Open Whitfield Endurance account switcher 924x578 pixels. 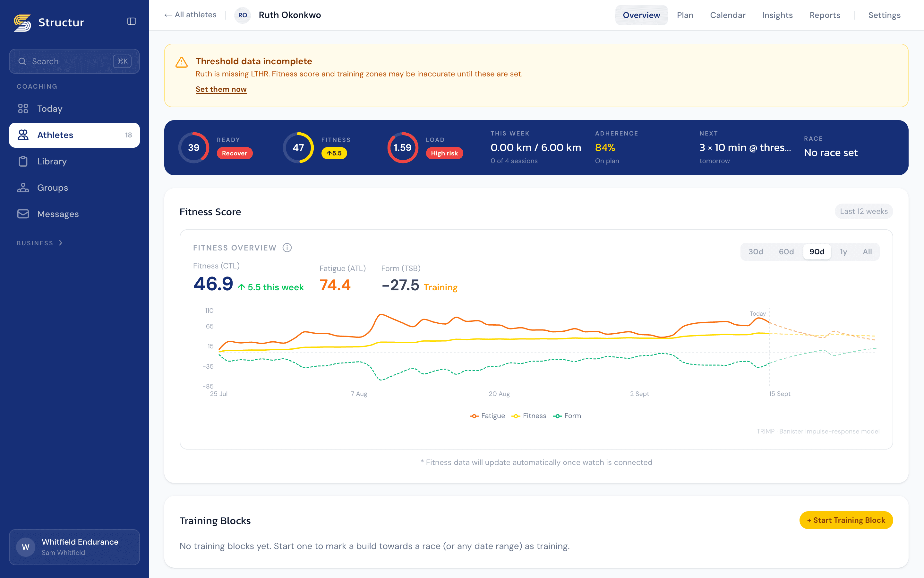click(74, 547)
